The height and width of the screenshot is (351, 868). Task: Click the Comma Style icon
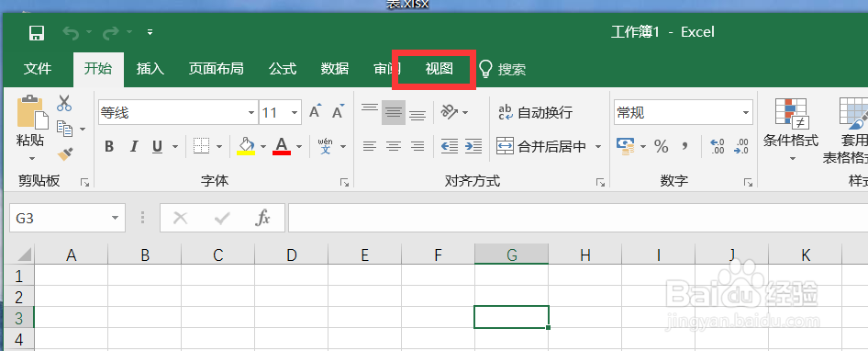point(684,146)
